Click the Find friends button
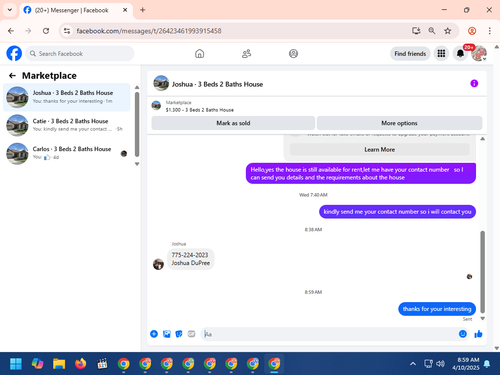 [410, 54]
